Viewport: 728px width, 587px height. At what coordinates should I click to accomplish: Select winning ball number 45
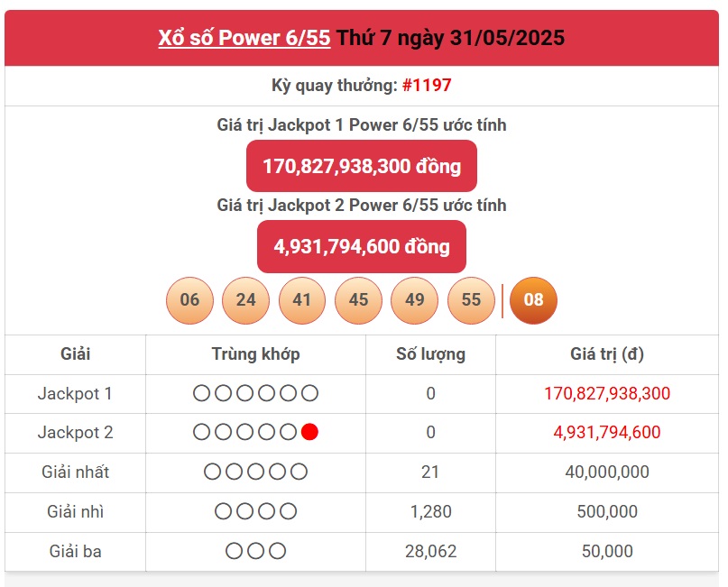(358, 300)
